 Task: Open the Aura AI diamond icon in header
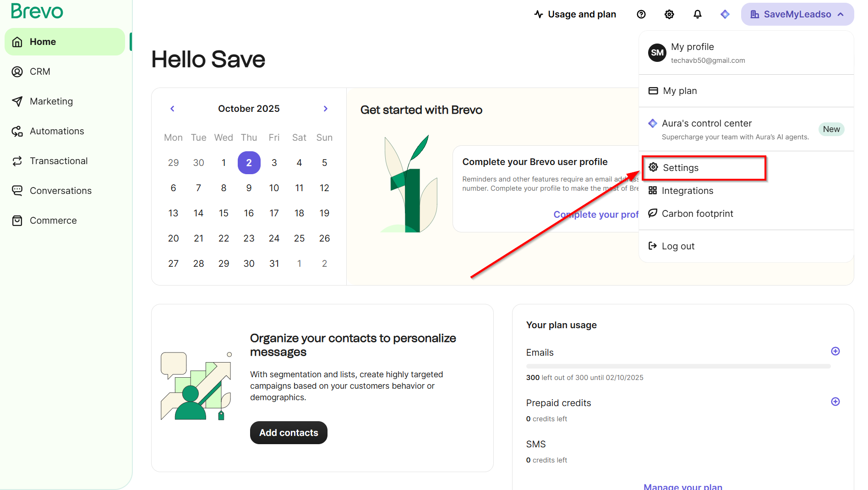[725, 14]
